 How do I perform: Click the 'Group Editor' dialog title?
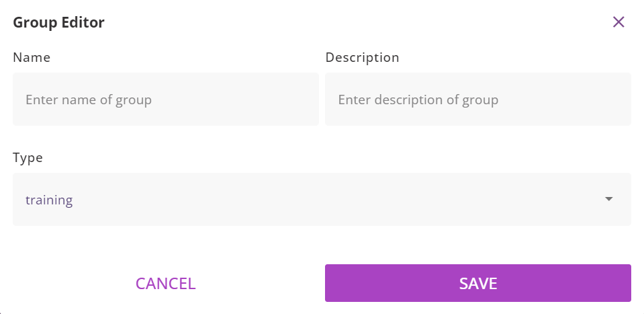(58, 23)
